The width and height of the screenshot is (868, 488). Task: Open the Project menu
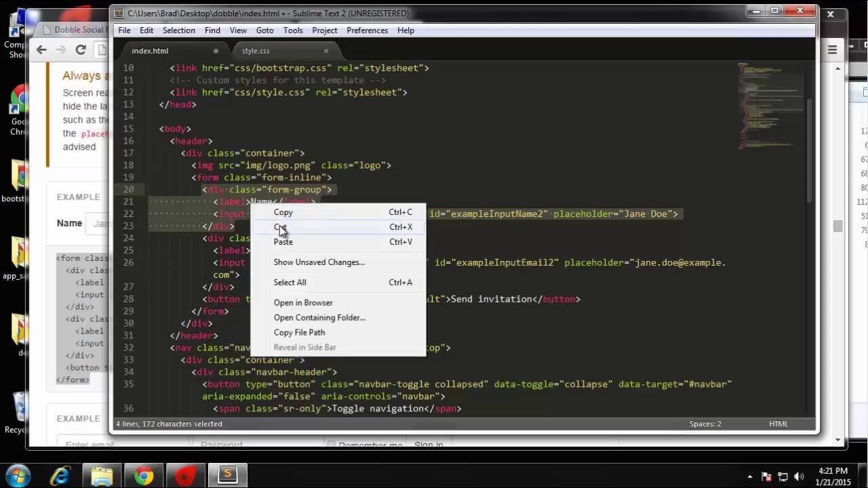(325, 30)
